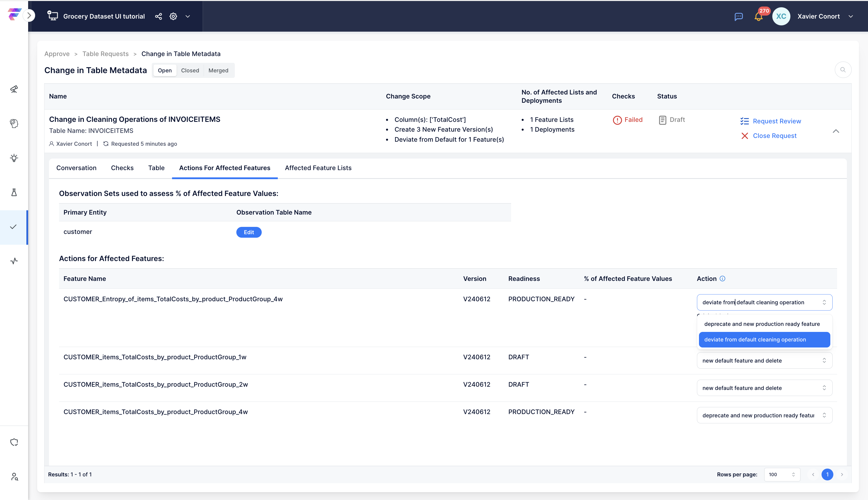Open the shield admin sidebar icon
The image size is (868, 500).
[14, 442]
